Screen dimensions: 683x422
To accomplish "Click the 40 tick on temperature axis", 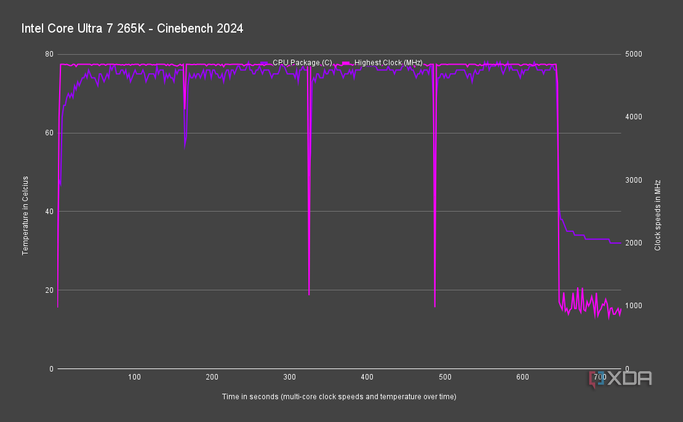I will (49, 212).
